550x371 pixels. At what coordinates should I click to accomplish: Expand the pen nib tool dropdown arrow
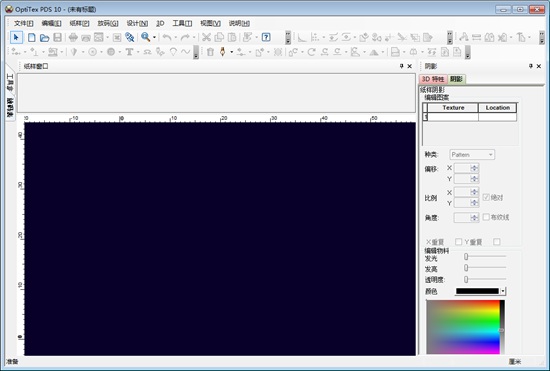(231, 52)
